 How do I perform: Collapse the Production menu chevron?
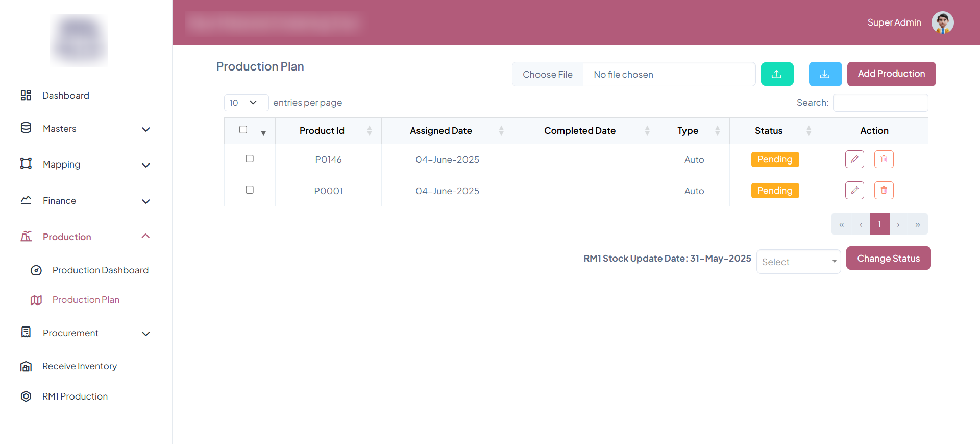click(x=146, y=236)
